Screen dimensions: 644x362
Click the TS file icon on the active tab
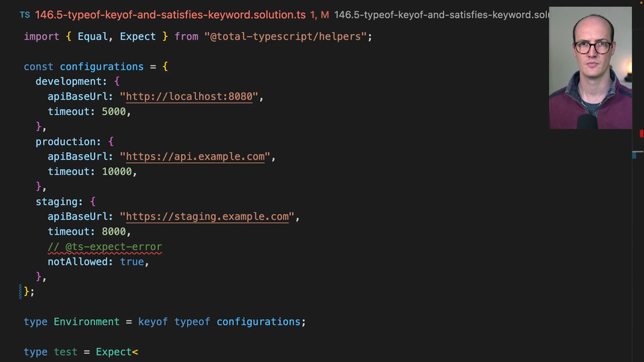pyautogui.click(x=24, y=14)
